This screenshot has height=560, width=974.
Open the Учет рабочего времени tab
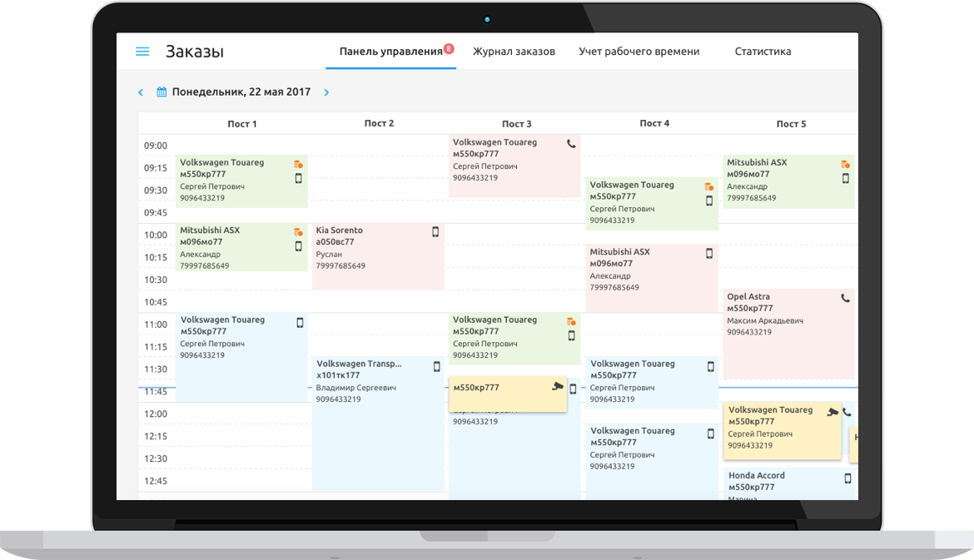pos(639,52)
